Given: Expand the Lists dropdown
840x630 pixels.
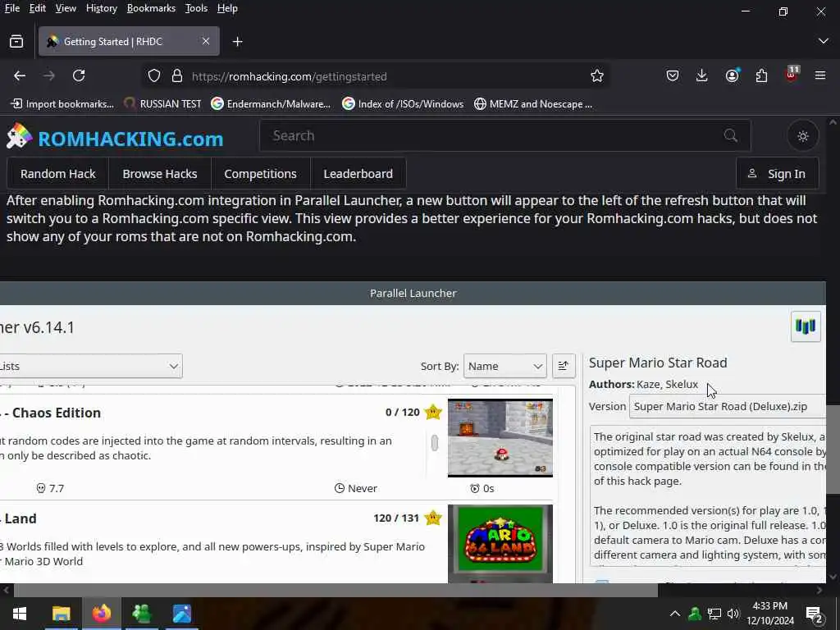Looking at the screenshot, I should coord(90,366).
